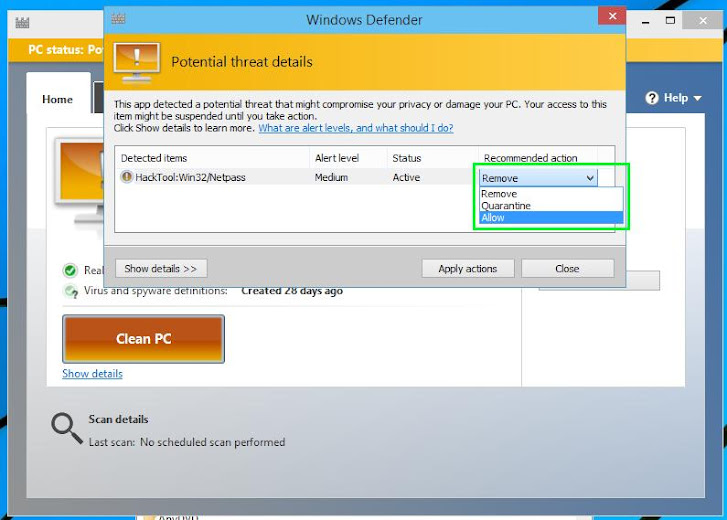Open the Show details link under Clean PC

92,374
